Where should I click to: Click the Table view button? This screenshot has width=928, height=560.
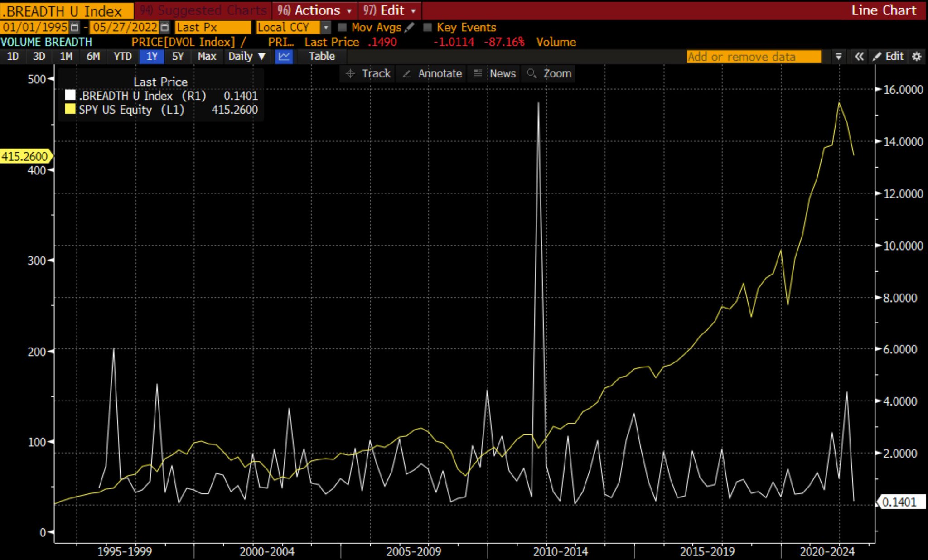pyautogui.click(x=322, y=57)
